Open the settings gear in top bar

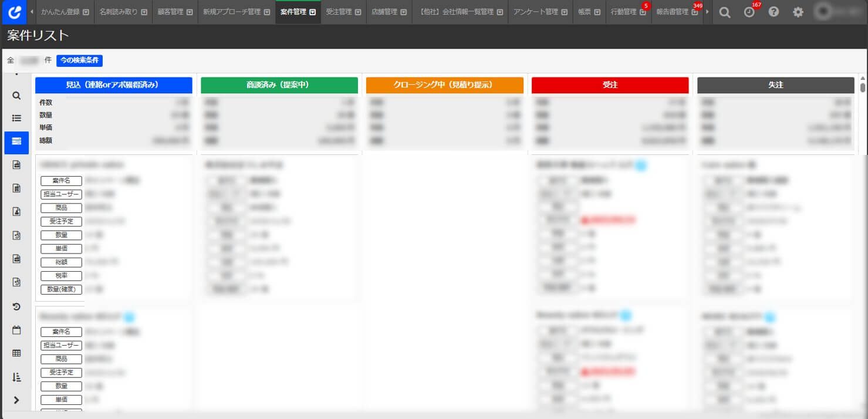coord(798,12)
